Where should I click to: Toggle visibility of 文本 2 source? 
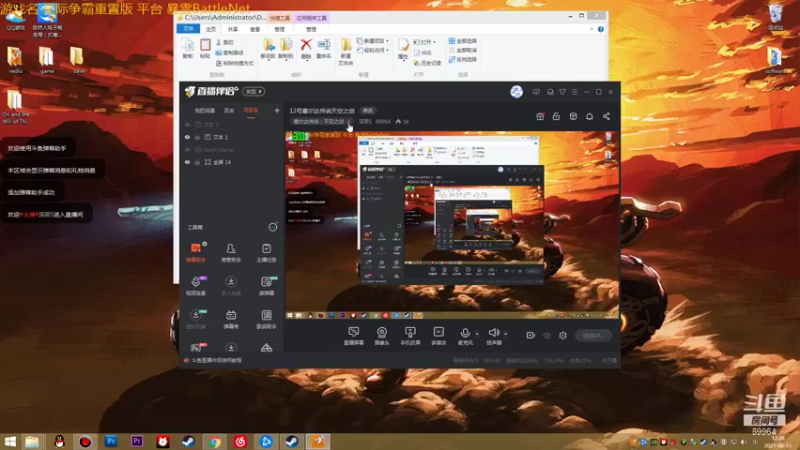click(x=187, y=125)
